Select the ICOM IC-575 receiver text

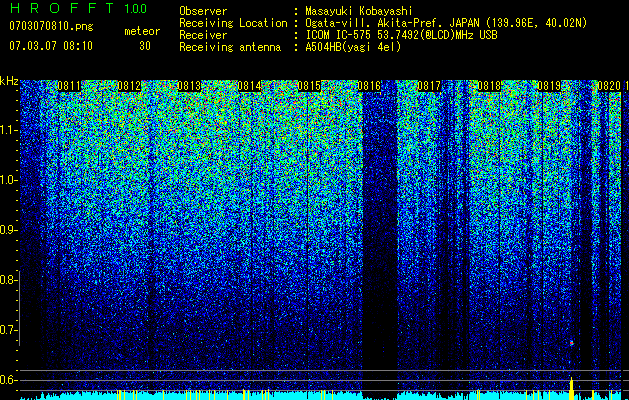[401, 35]
